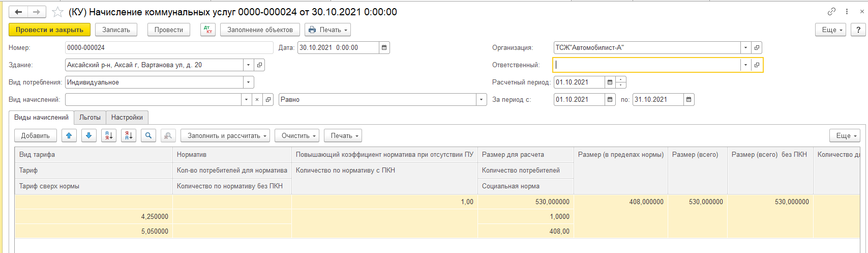
Task: Switch to the Настройки tab
Action: point(127,118)
